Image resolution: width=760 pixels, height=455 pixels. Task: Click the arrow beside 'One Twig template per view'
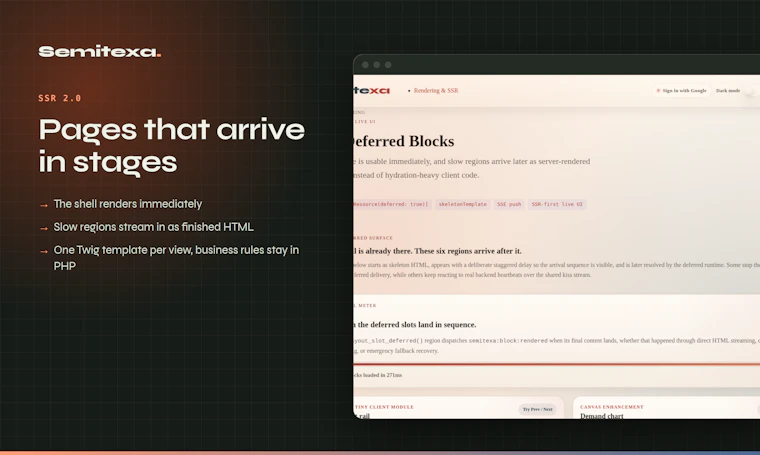click(44, 251)
